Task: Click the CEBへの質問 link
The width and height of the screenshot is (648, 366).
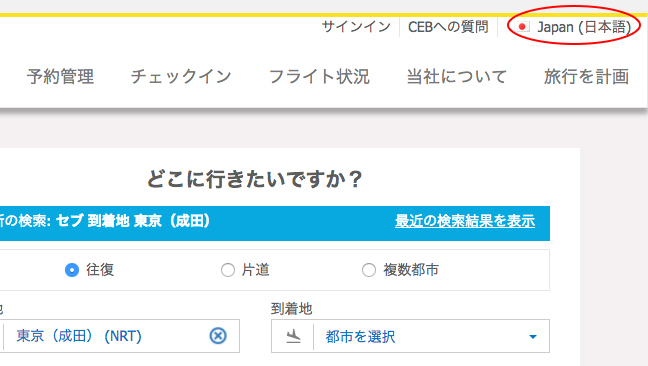Action: click(448, 27)
